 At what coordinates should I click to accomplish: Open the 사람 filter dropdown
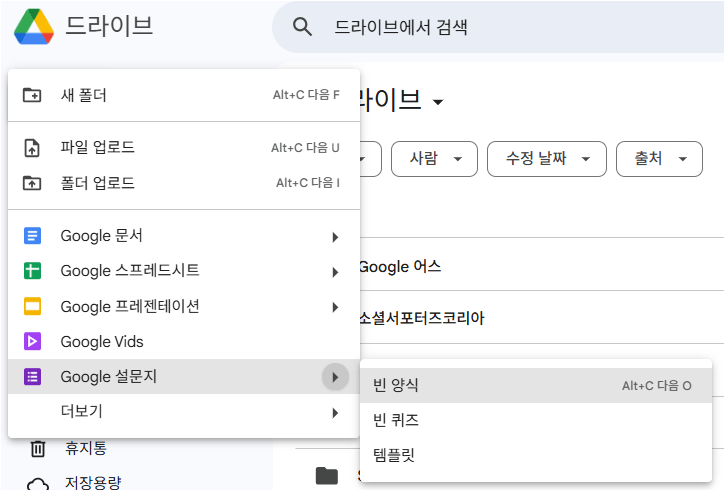[x=434, y=159]
